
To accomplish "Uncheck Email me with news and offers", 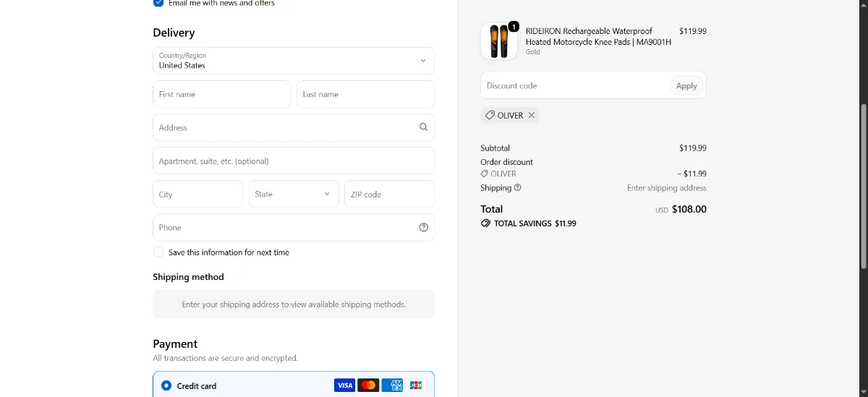I will tap(158, 3).
